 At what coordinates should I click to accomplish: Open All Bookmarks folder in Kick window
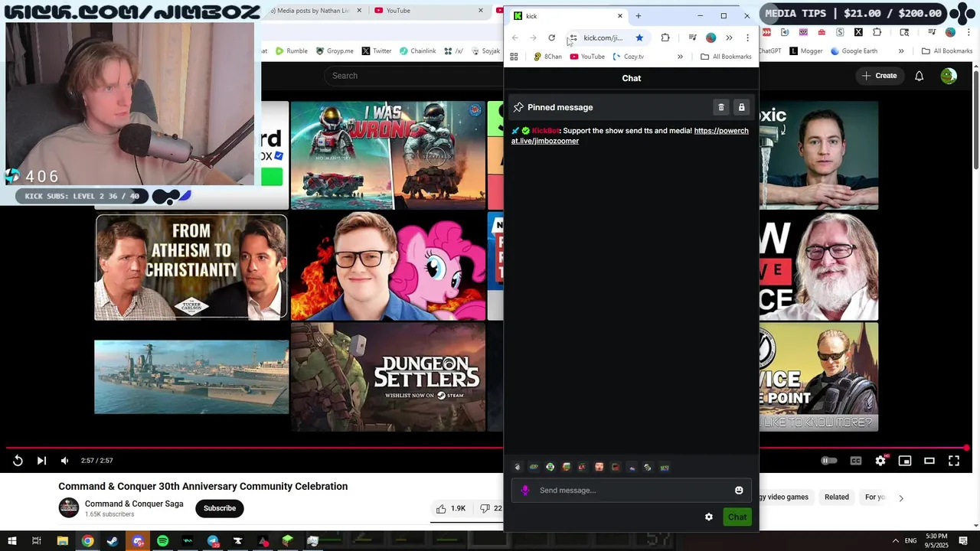[726, 57]
